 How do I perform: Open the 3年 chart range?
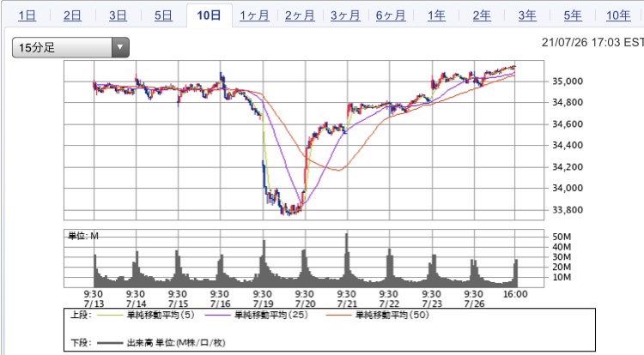click(x=527, y=15)
